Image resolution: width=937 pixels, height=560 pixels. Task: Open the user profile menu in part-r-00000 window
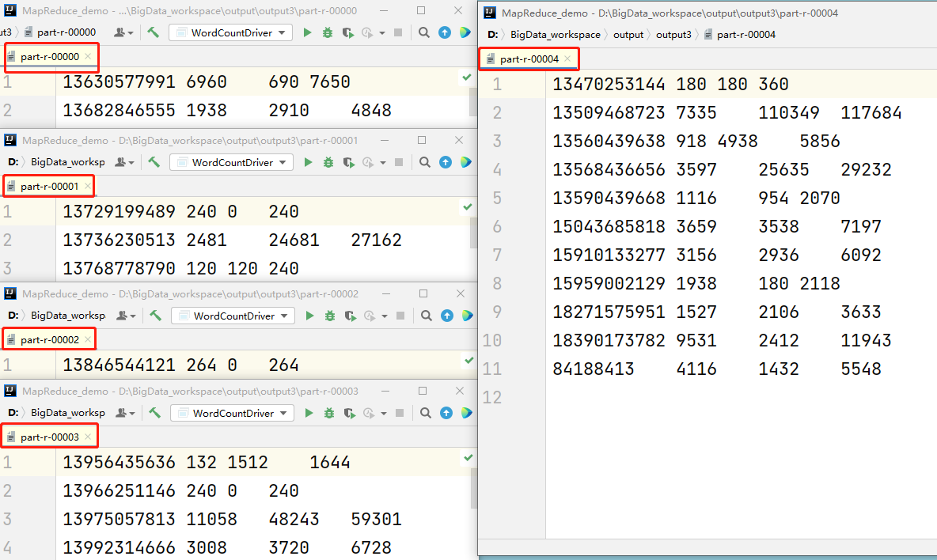(123, 32)
